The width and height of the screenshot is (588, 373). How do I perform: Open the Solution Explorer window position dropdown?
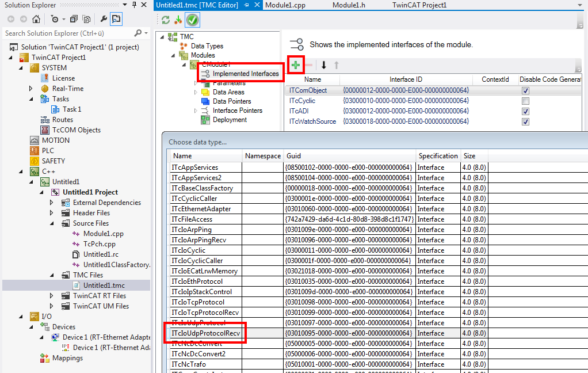point(125,5)
